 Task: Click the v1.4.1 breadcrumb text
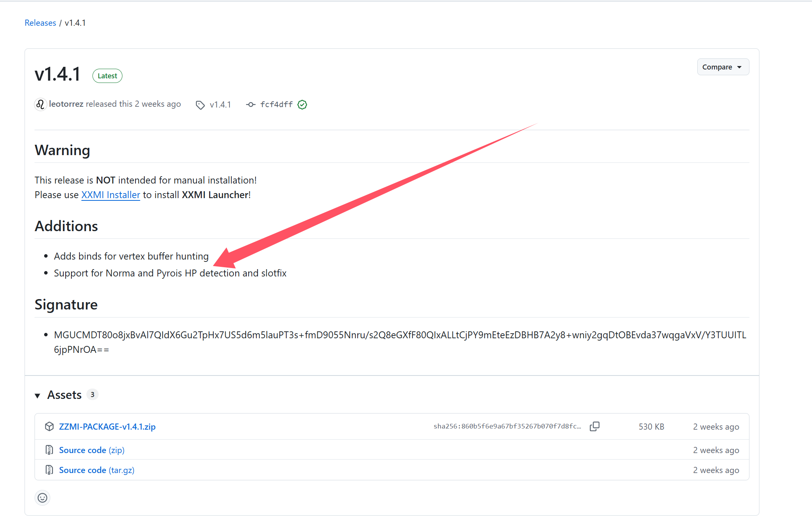(75, 23)
